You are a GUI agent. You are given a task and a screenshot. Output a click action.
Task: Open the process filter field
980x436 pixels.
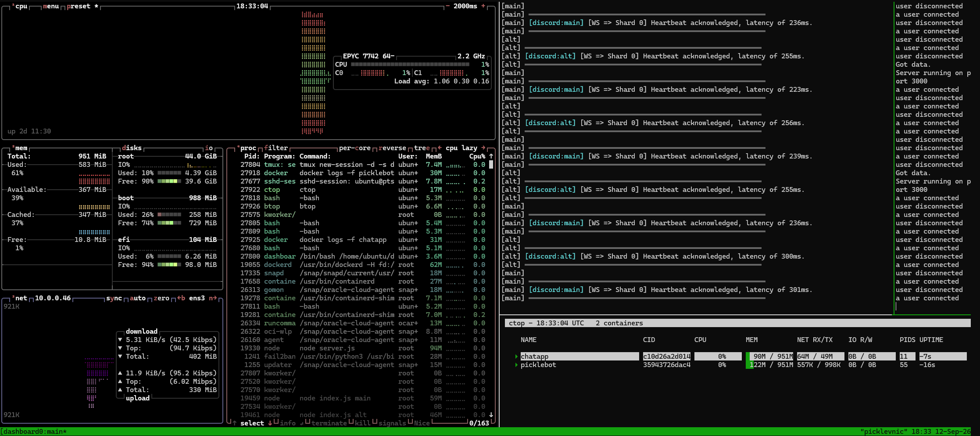pyautogui.click(x=276, y=148)
